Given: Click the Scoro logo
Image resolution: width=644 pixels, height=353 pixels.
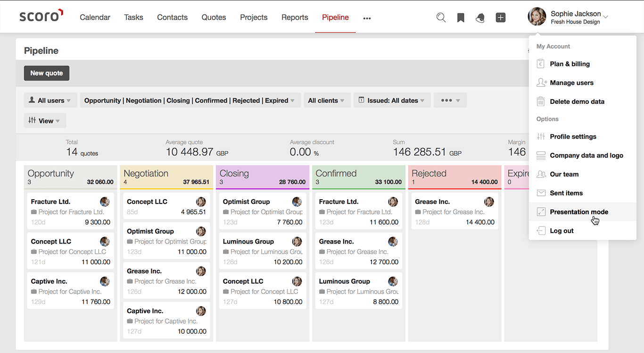Looking at the screenshot, I should (x=41, y=16).
